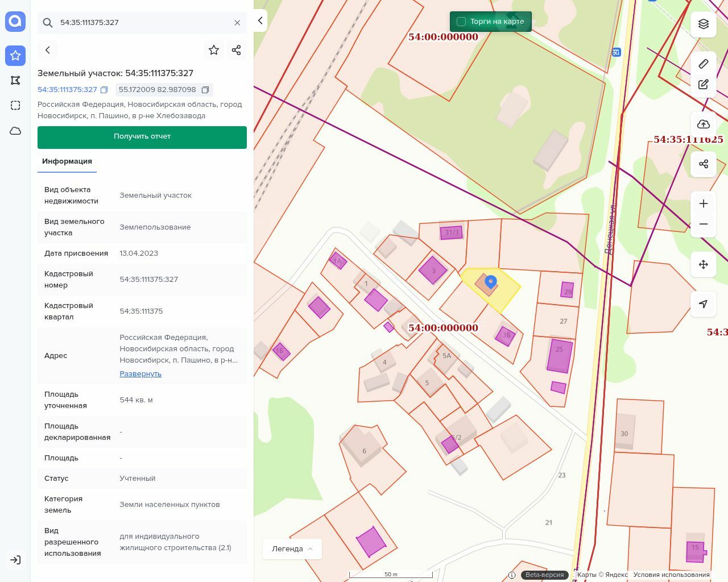
Task: Add the land plot to favorites with star
Action: (214, 50)
